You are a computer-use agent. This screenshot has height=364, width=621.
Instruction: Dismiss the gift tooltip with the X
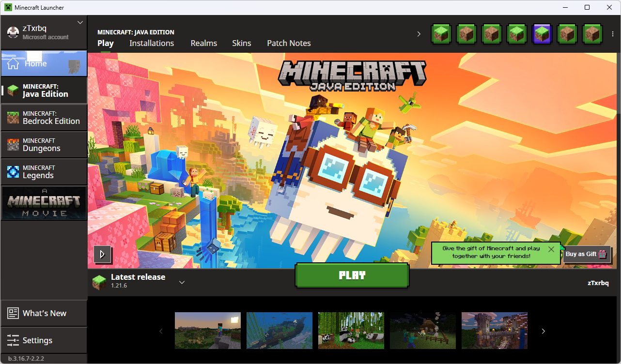pos(551,249)
